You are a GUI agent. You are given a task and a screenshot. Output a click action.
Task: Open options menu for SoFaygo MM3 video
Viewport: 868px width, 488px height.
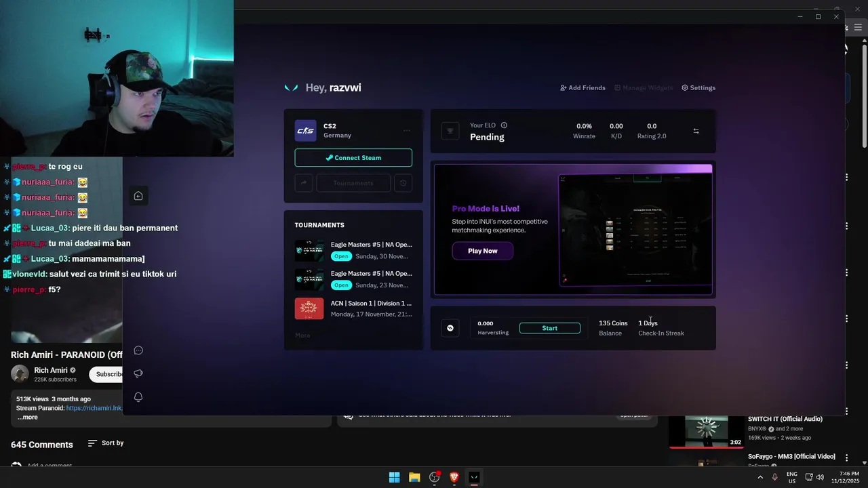tap(846, 458)
